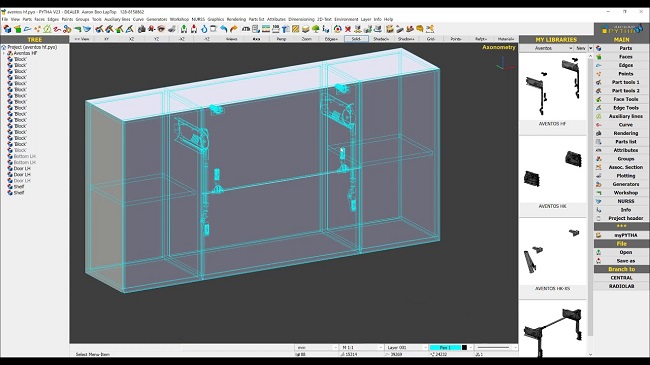The width and height of the screenshot is (650, 365).
Task: Click the Generators icon in MAIN panel
Action: pos(599,184)
